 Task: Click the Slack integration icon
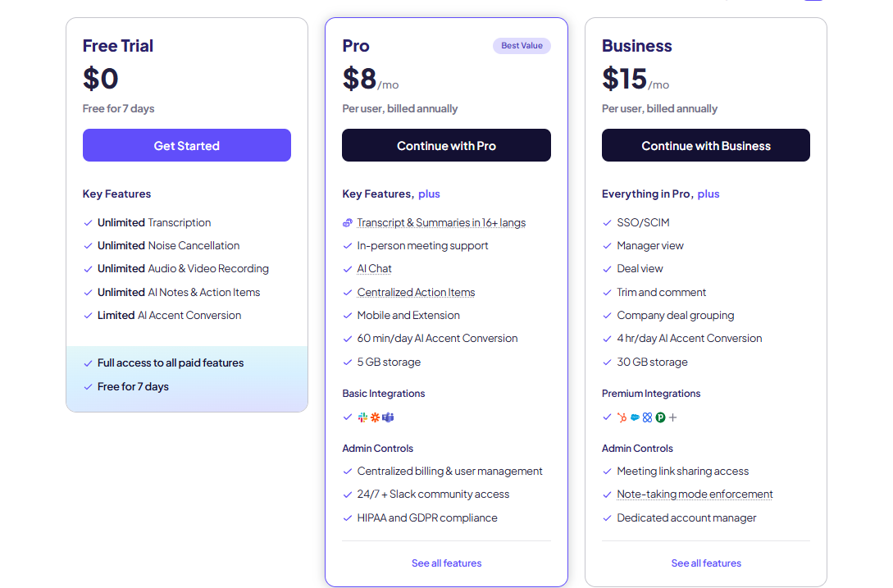(x=362, y=417)
